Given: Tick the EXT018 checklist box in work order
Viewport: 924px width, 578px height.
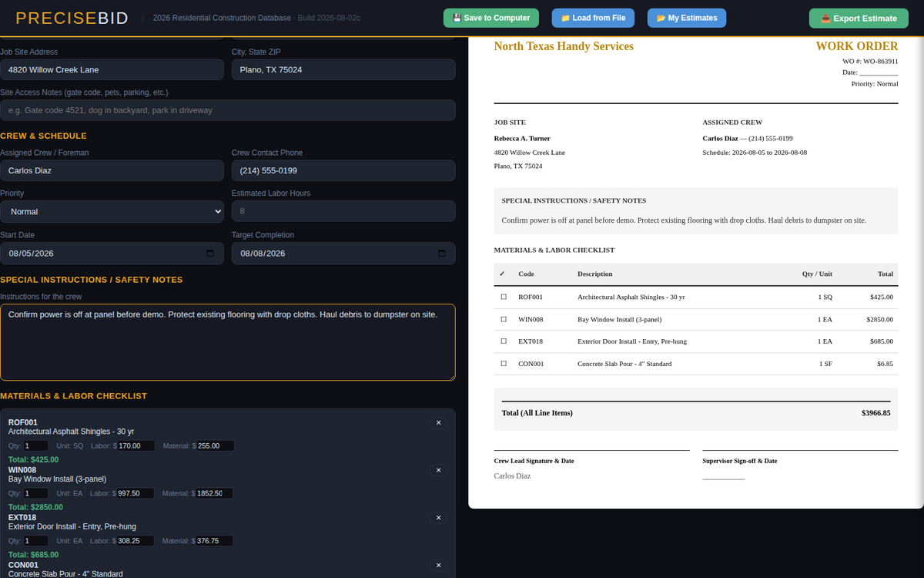Looking at the screenshot, I should (504, 341).
